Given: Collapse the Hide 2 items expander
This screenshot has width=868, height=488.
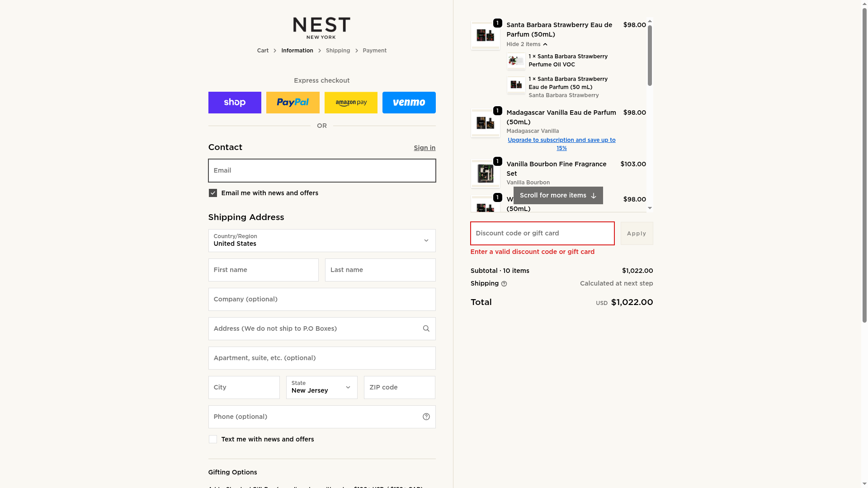Looking at the screenshot, I should tap(527, 44).
